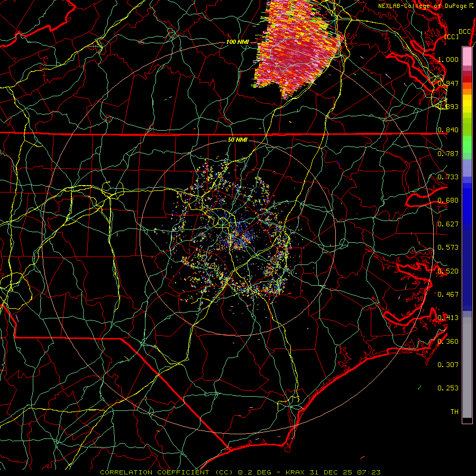
Task: Select the 0.360 value on the scale
Action: point(448,342)
